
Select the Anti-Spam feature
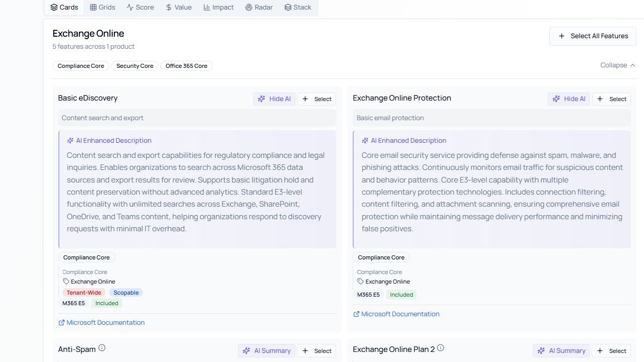pos(316,351)
